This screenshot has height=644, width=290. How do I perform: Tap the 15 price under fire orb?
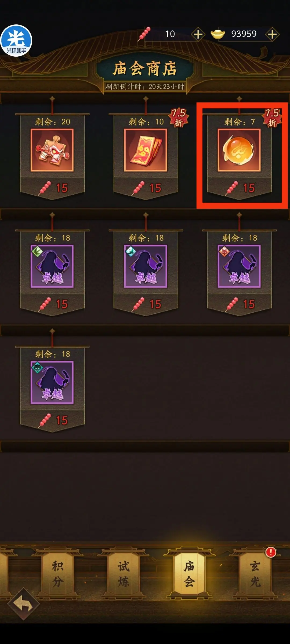pyautogui.click(x=249, y=188)
